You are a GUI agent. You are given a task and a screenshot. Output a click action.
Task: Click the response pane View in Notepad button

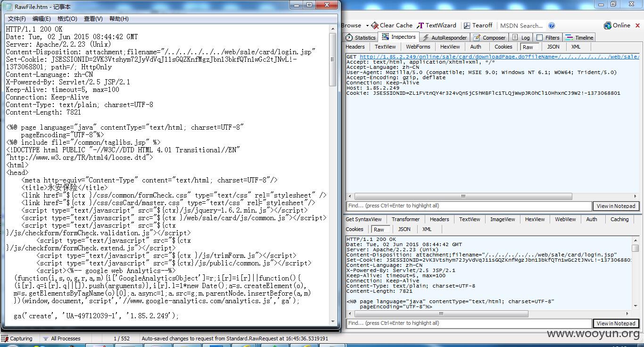pyautogui.click(x=616, y=323)
